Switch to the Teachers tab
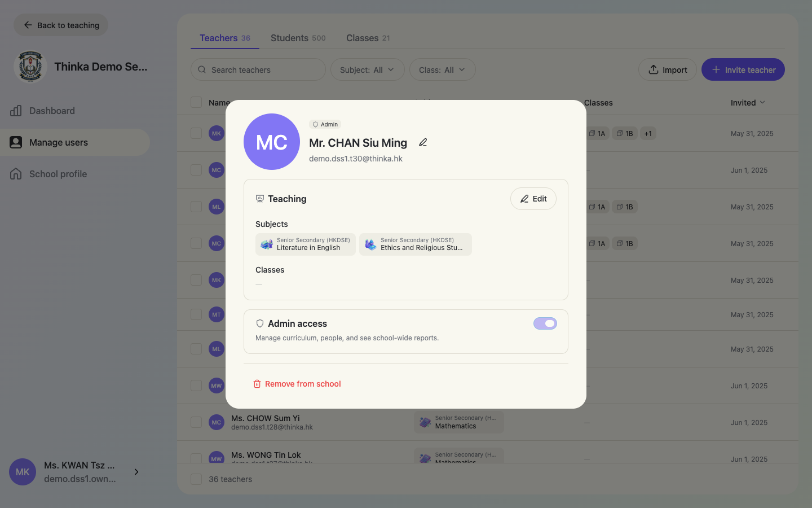 click(225, 38)
